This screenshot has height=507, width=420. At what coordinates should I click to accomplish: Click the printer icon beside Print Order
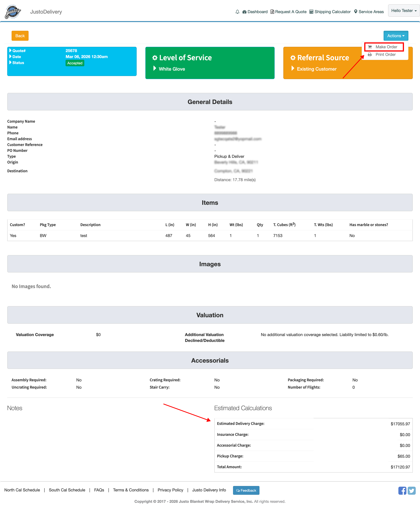pyautogui.click(x=370, y=55)
